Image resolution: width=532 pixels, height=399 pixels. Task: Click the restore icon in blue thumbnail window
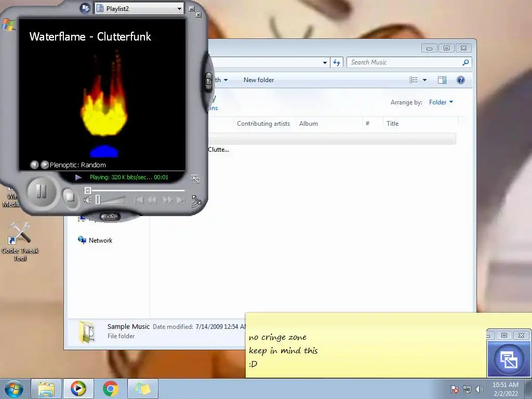pos(509,359)
